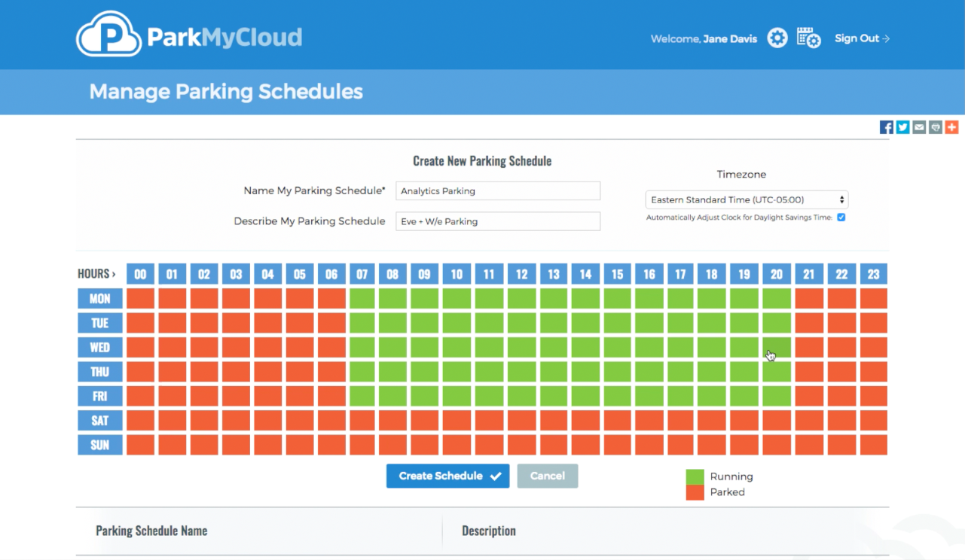This screenshot has width=965, height=560.
Task: Open more sharing options with the plus icon
Action: pos(951,126)
